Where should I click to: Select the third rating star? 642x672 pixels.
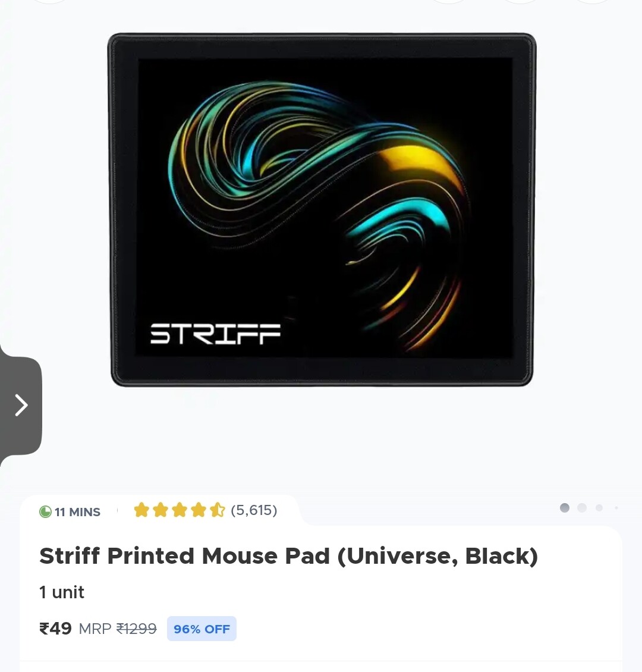pyautogui.click(x=180, y=510)
